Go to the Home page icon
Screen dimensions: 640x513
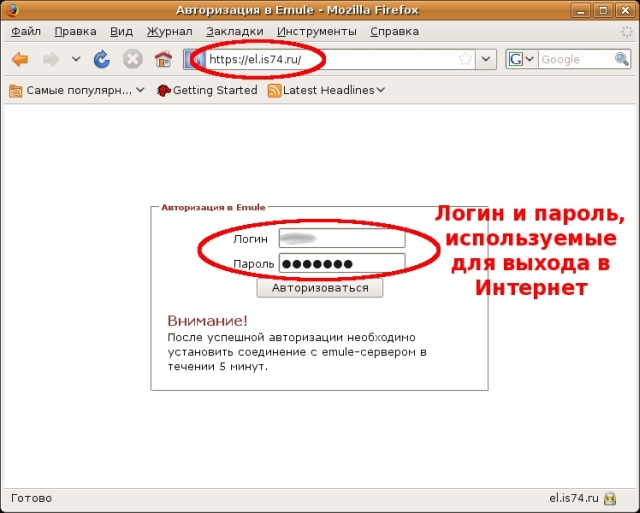163,59
